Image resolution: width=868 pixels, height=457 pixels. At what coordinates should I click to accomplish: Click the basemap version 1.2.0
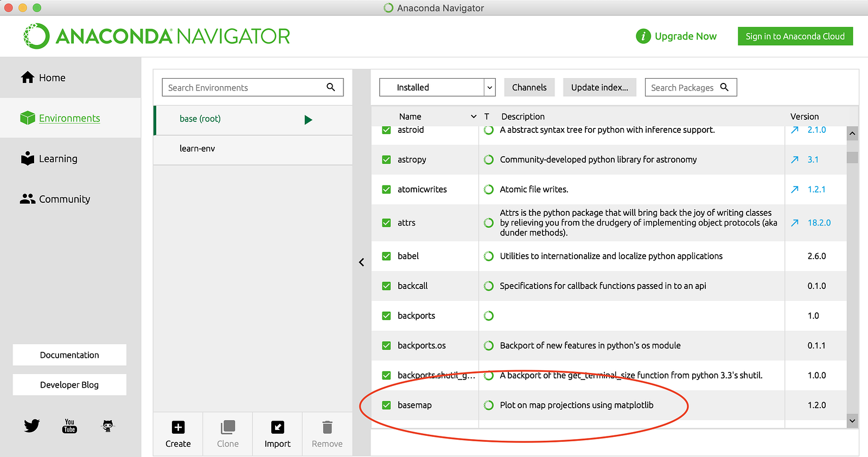tap(816, 405)
